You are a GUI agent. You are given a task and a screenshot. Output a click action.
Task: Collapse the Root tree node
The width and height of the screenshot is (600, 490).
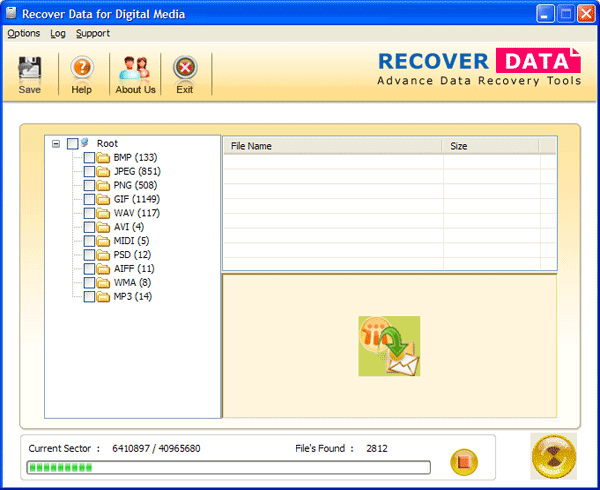pyautogui.click(x=56, y=144)
